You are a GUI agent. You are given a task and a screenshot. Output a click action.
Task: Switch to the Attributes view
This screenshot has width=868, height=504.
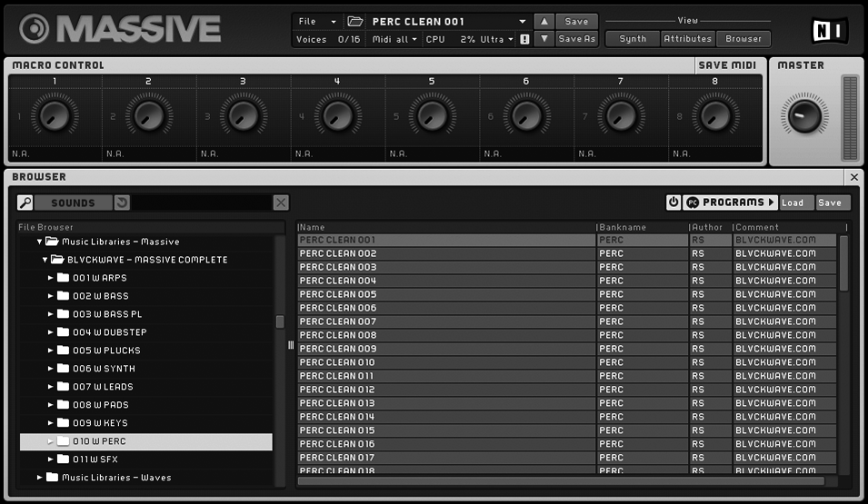coord(687,39)
